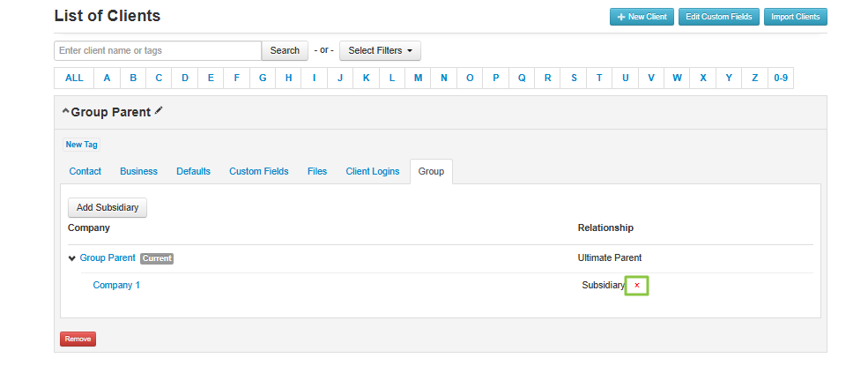
Task: Open the Business tab
Action: pos(138,171)
